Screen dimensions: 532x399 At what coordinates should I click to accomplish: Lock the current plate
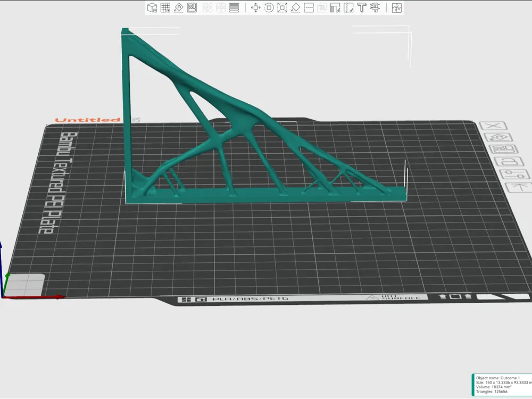click(x=509, y=162)
